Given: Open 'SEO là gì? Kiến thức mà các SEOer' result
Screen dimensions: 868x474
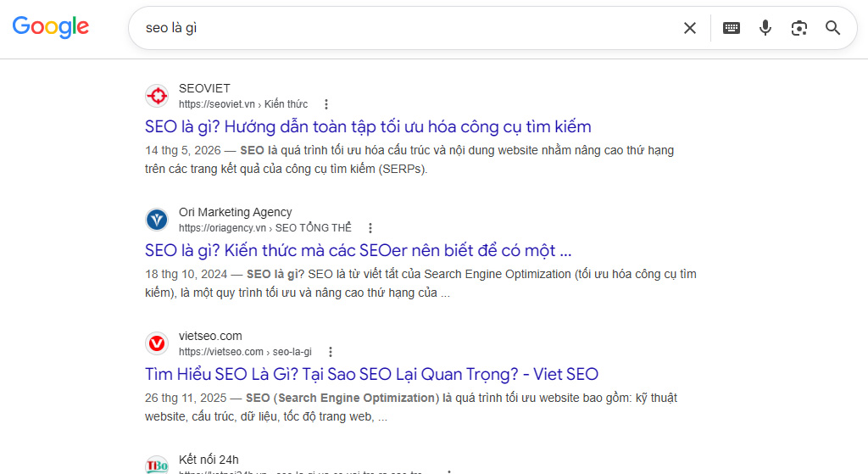Looking at the screenshot, I should (x=359, y=250).
